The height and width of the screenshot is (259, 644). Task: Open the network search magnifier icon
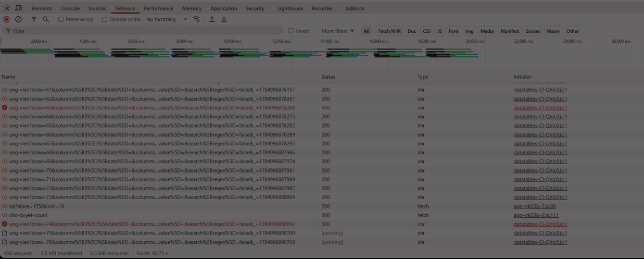(x=46, y=19)
